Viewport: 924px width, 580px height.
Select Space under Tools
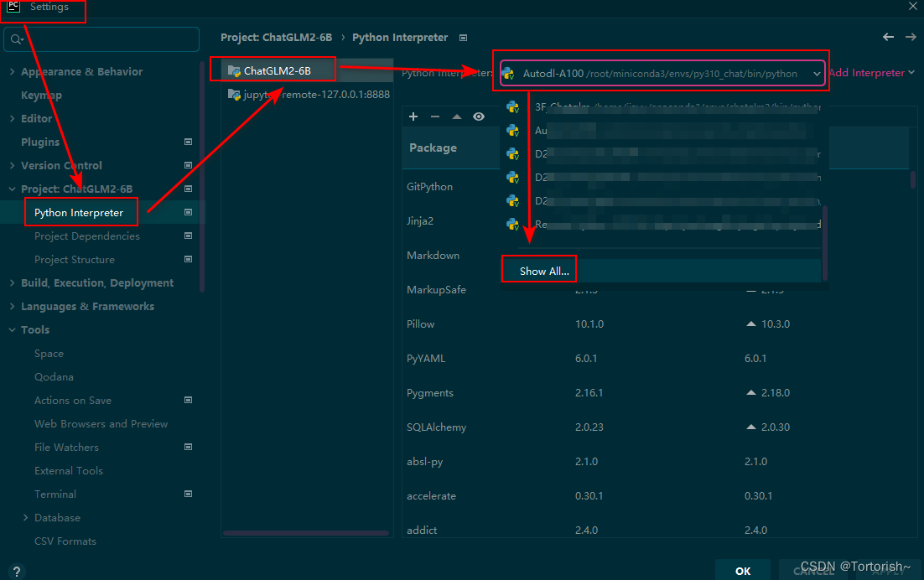click(x=49, y=354)
